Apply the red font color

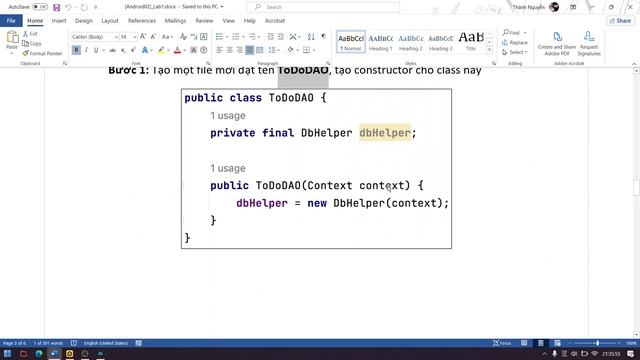tap(177, 50)
